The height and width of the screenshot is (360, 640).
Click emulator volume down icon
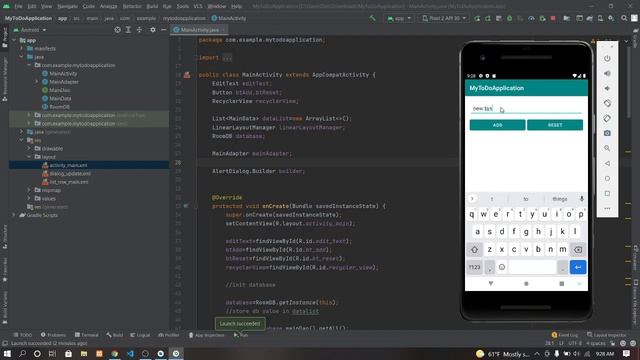click(x=607, y=88)
